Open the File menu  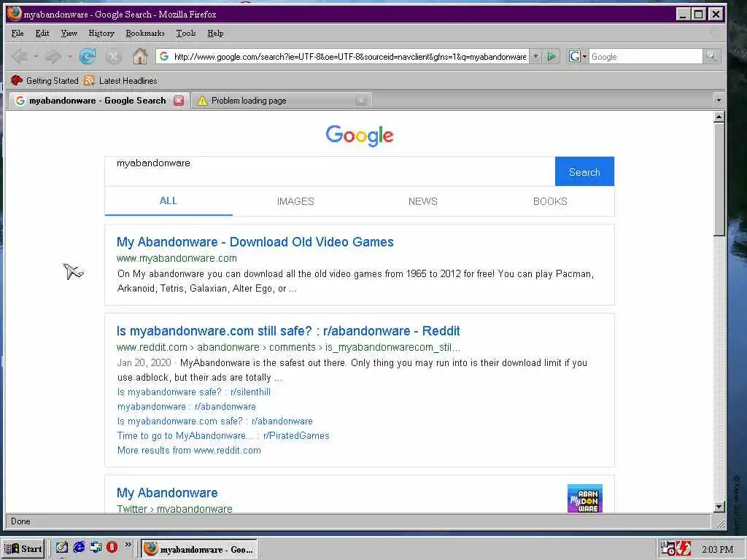coord(18,34)
